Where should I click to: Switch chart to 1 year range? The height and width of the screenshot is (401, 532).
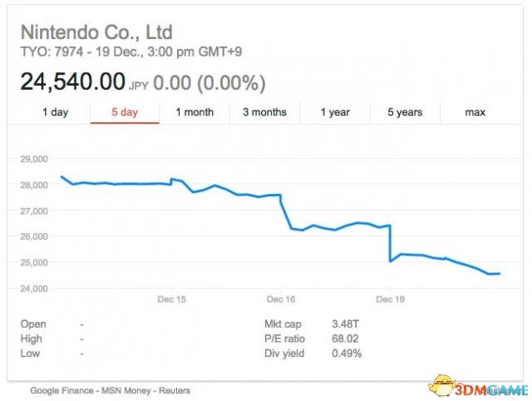[335, 112]
